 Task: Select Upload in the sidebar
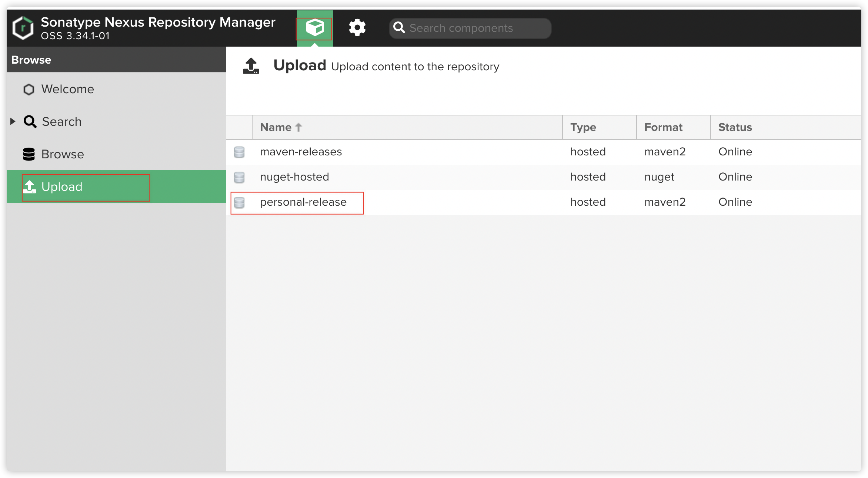[x=116, y=186]
